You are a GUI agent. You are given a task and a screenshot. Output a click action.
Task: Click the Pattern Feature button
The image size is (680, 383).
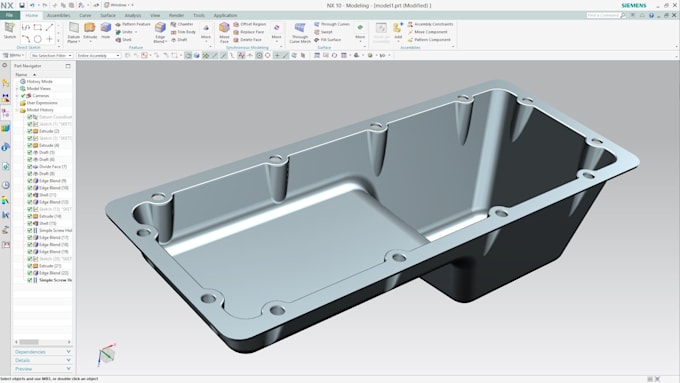click(x=133, y=24)
